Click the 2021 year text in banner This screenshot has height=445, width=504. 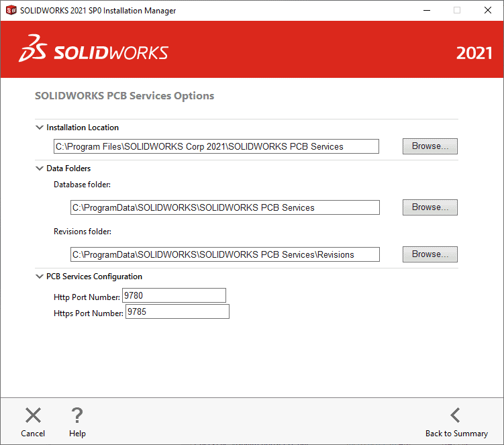coord(474,53)
